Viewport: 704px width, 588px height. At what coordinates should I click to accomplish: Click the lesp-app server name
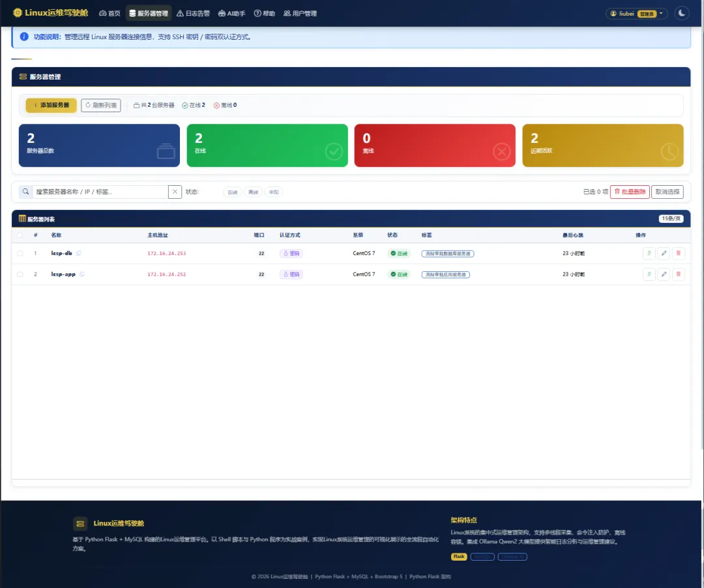pyautogui.click(x=63, y=274)
